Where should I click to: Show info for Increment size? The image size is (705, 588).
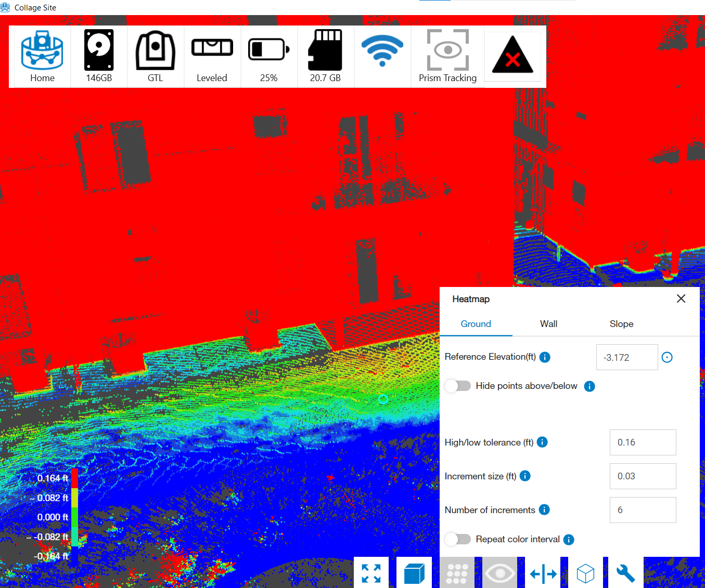point(525,476)
